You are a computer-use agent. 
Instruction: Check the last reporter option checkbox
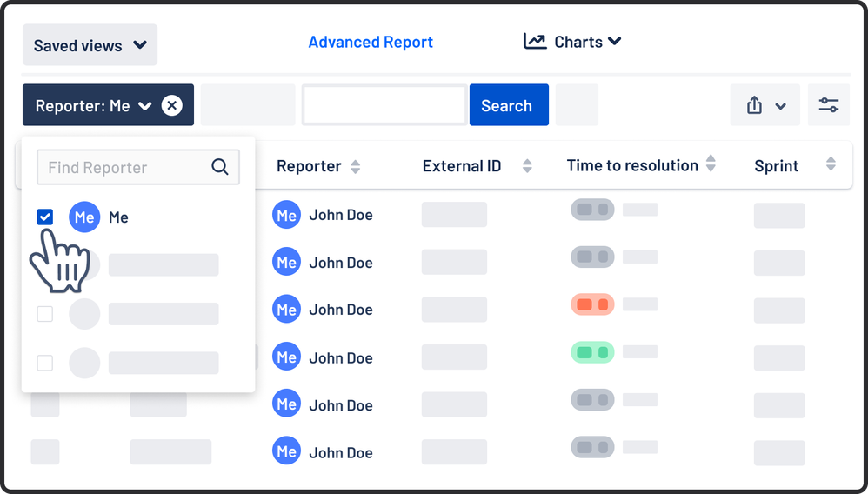[x=45, y=364]
